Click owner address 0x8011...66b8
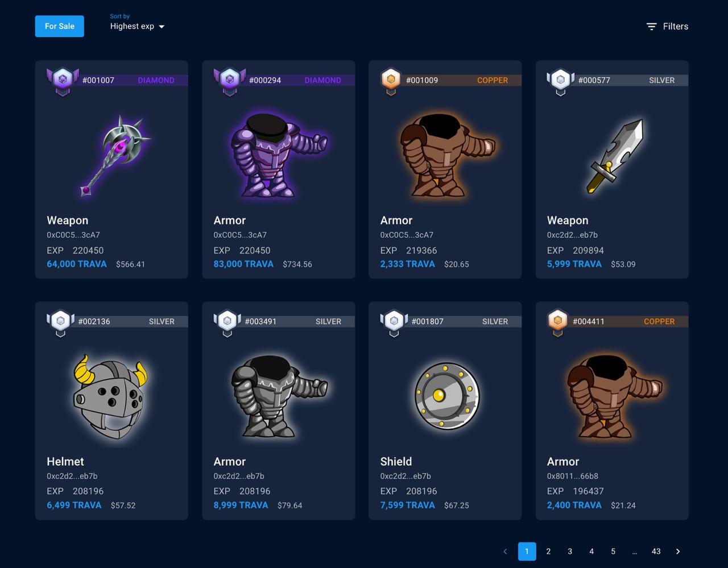Screen dimensions: 728x568 point(573,476)
